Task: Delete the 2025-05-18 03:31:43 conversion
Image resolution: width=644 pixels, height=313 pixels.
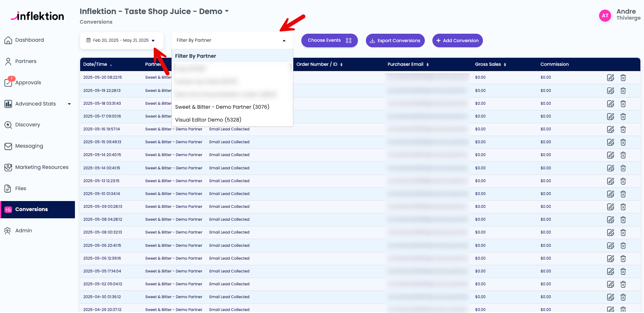Action: pyautogui.click(x=623, y=104)
